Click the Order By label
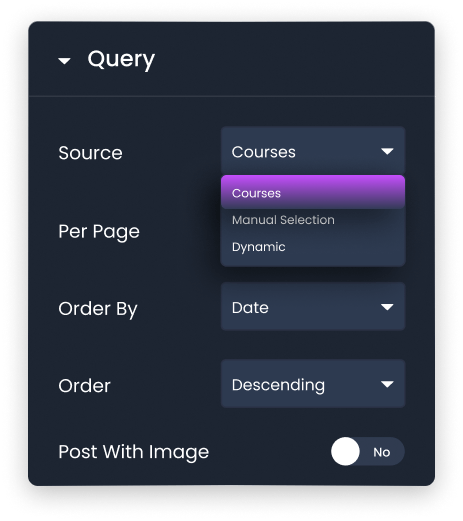Screen dimensions: 463x521 click(x=98, y=309)
